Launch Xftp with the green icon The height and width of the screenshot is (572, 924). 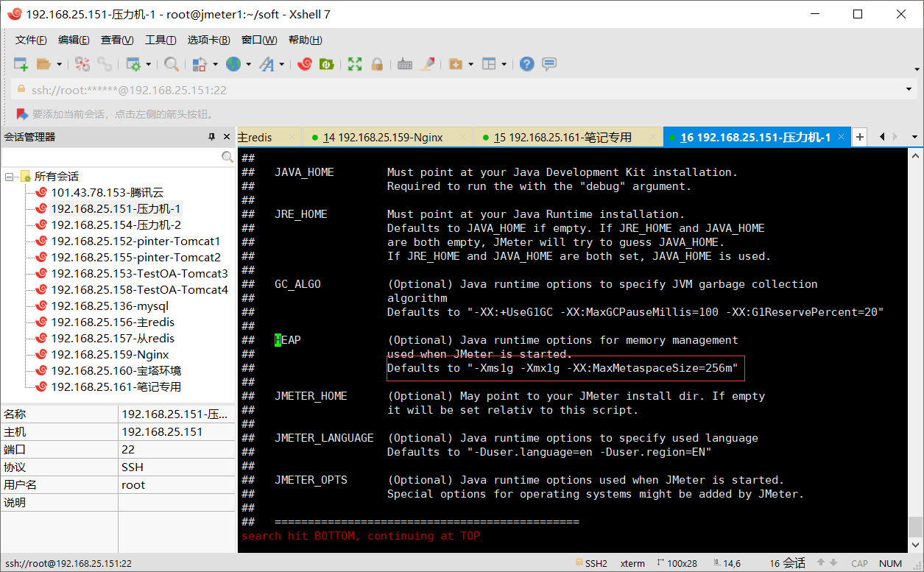pyautogui.click(x=326, y=64)
